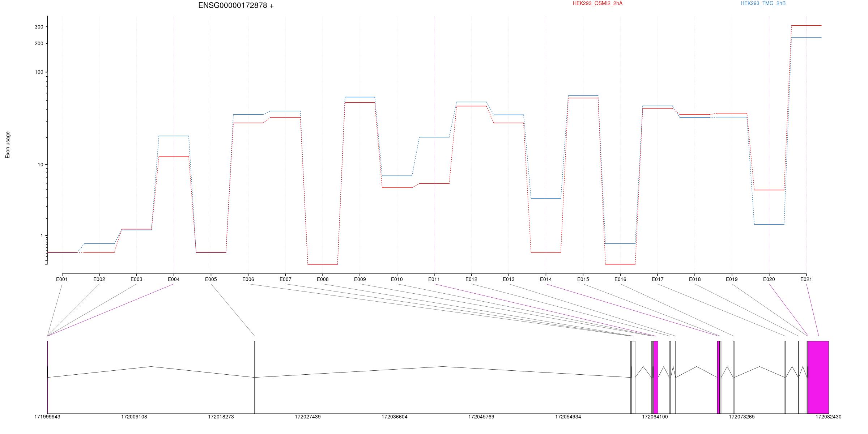The image size is (868, 434).
Task: Click y-axis tick value 200
Action: (x=39, y=43)
